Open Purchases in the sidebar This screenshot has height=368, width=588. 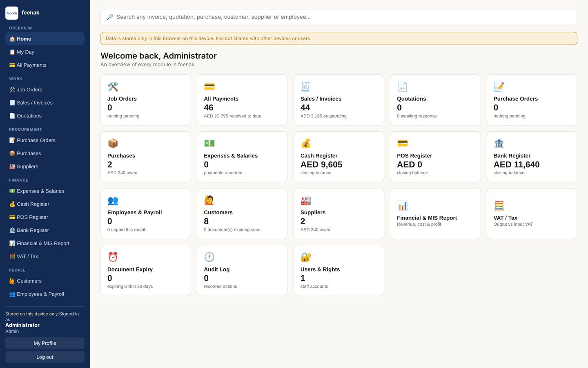(x=45, y=153)
